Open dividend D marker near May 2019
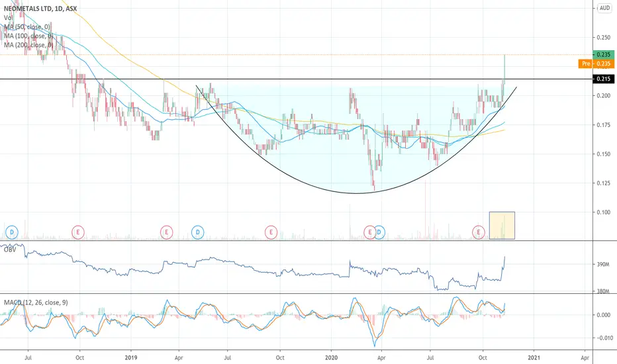This screenshot has height=364, width=617. [x=197, y=232]
